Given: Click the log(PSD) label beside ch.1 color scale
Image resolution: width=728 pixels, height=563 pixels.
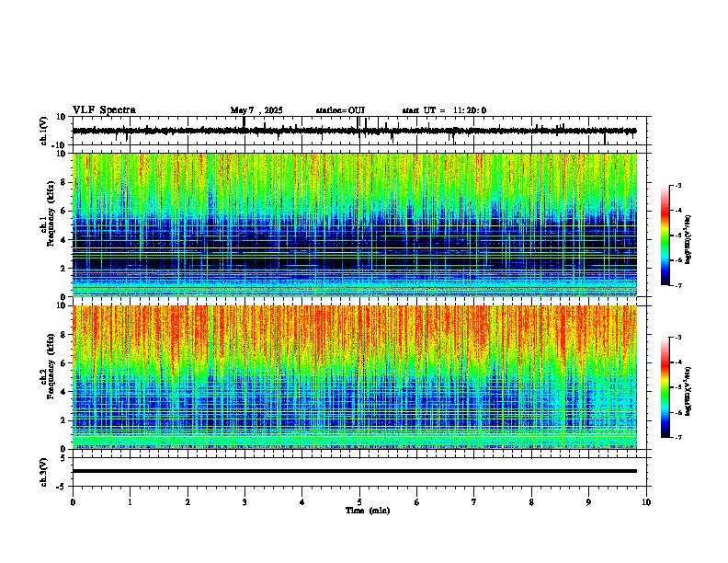Looking at the screenshot, I should pos(688,239).
